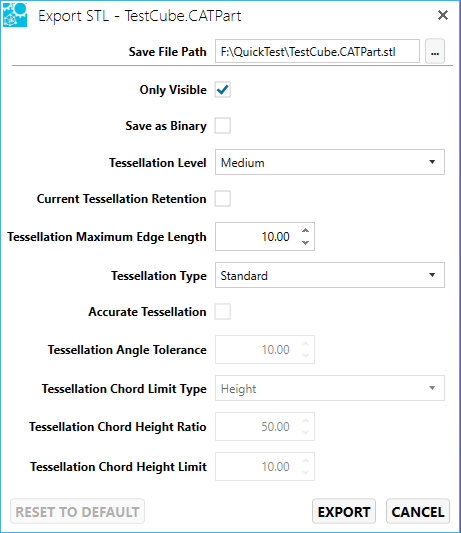The width and height of the screenshot is (461, 533).
Task: Click the EXPORT button
Action: 344,512
